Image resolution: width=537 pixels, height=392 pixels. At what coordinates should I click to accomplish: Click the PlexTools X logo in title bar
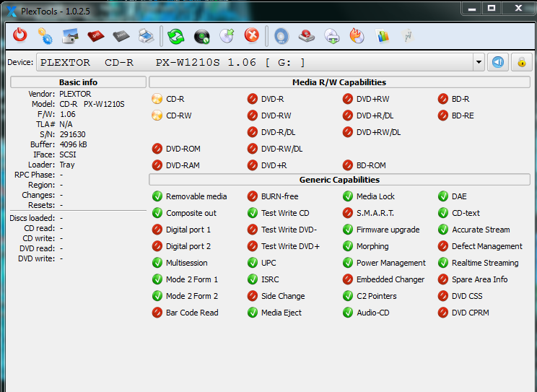12,11
